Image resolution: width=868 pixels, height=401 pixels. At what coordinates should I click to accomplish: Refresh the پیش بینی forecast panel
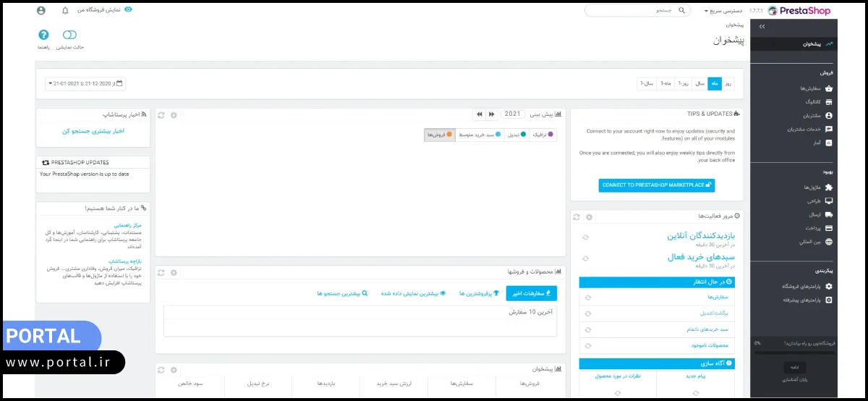click(x=161, y=114)
